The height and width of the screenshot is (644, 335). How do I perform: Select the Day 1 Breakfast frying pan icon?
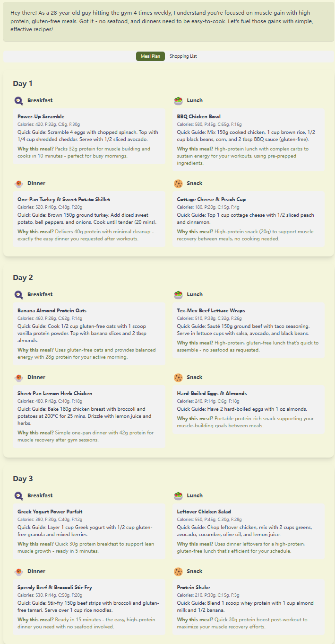19,101
